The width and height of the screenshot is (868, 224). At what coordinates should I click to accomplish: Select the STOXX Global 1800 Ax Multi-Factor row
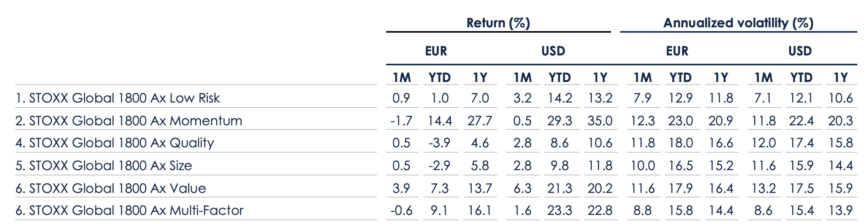(130, 210)
